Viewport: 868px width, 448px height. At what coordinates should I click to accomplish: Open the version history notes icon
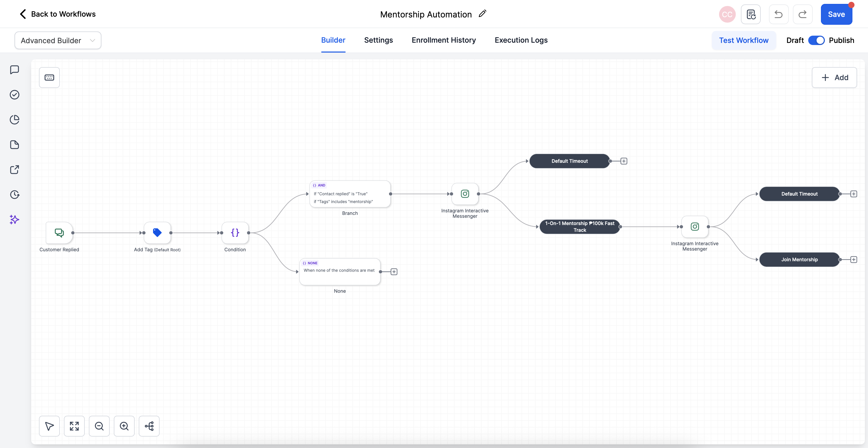pyautogui.click(x=751, y=15)
